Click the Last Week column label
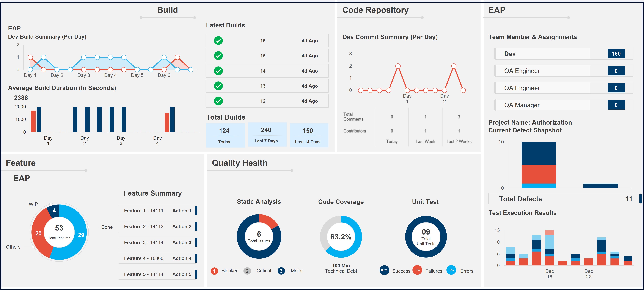 [x=425, y=141]
